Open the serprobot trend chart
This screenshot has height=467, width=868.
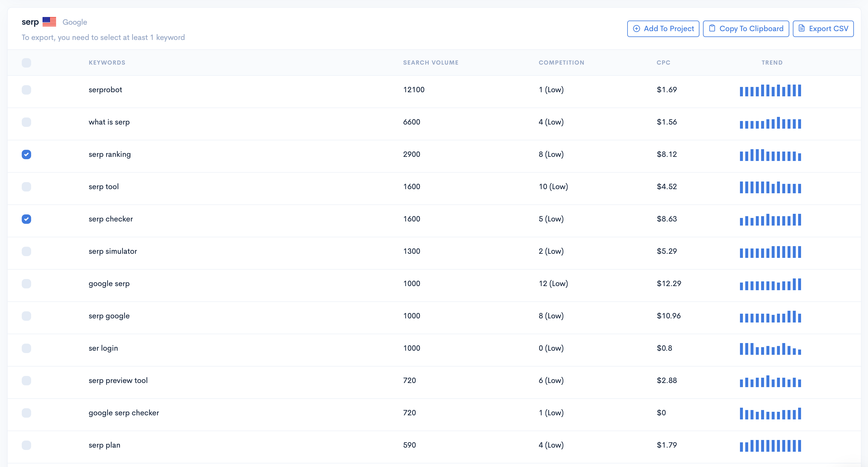coord(770,90)
